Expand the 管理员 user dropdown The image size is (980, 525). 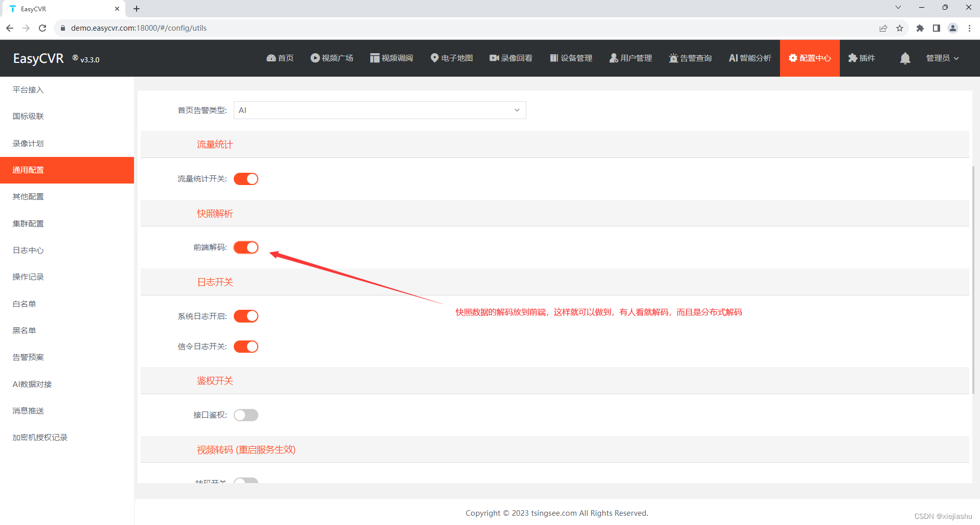point(942,58)
